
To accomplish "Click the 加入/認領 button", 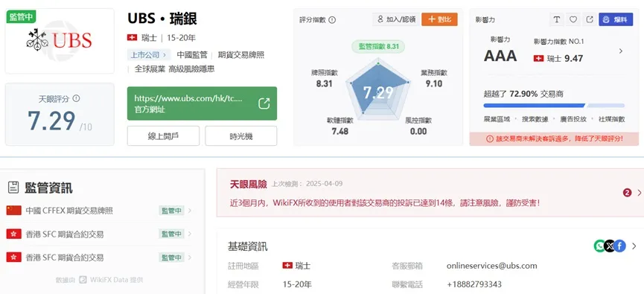I will coord(396,19).
